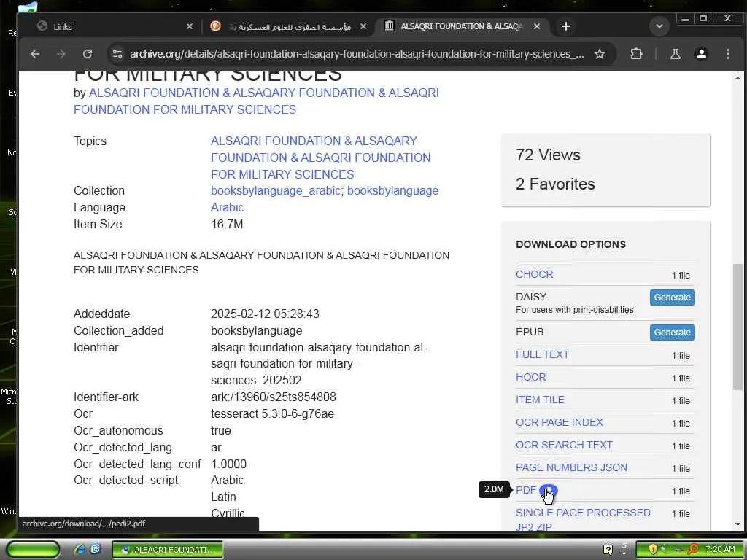Click the 72 Views statistic

click(x=548, y=155)
